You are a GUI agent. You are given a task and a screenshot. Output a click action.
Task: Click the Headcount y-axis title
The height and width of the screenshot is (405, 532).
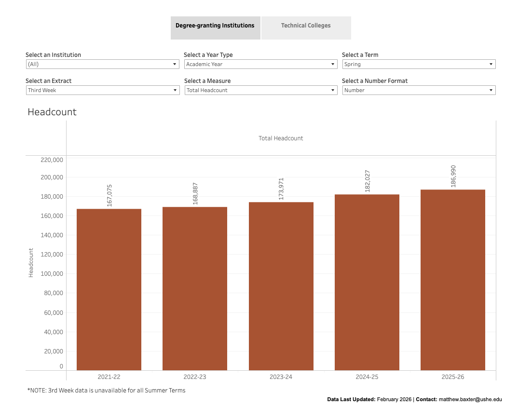[x=31, y=263]
